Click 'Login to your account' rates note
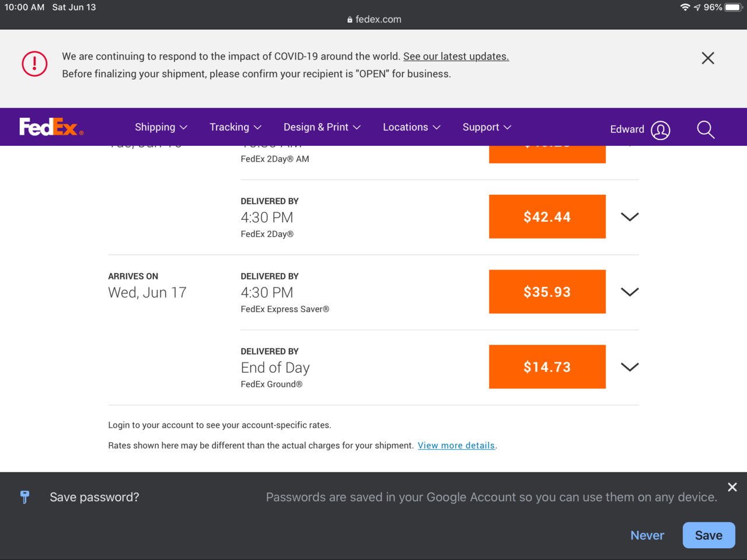The height and width of the screenshot is (560, 747). click(x=219, y=425)
